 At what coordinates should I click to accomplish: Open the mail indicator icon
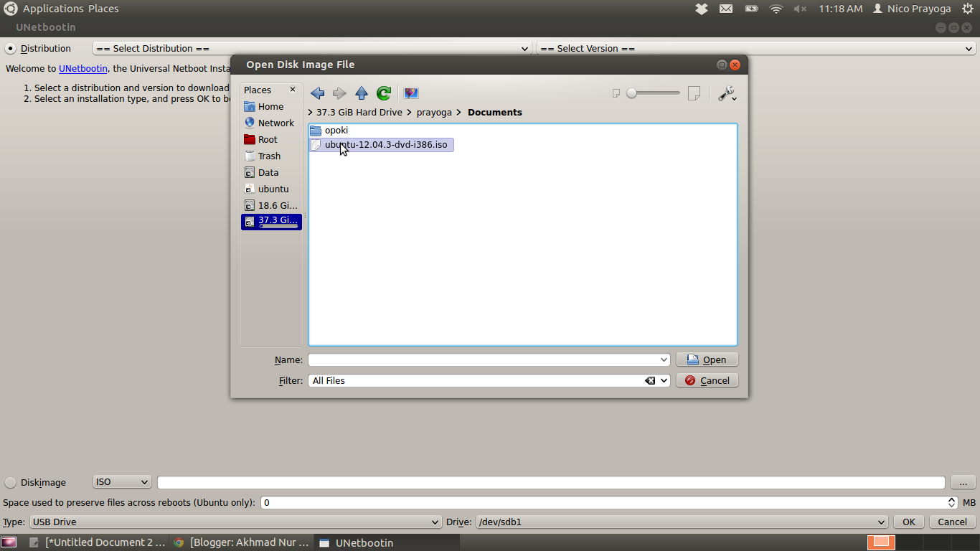tap(726, 9)
